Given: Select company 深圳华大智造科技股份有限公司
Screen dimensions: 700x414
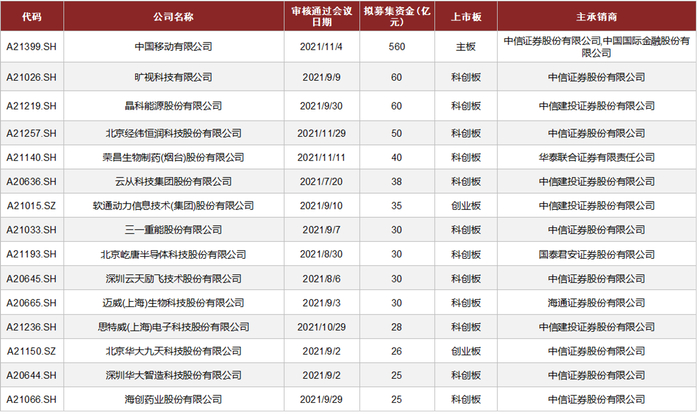Looking at the screenshot, I should coord(174,375).
